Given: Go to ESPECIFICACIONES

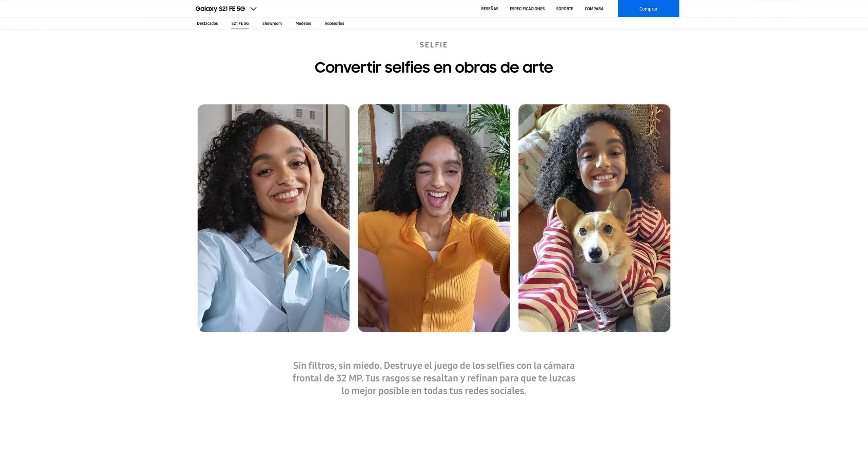Looking at the screenshot, I should 527,9.
